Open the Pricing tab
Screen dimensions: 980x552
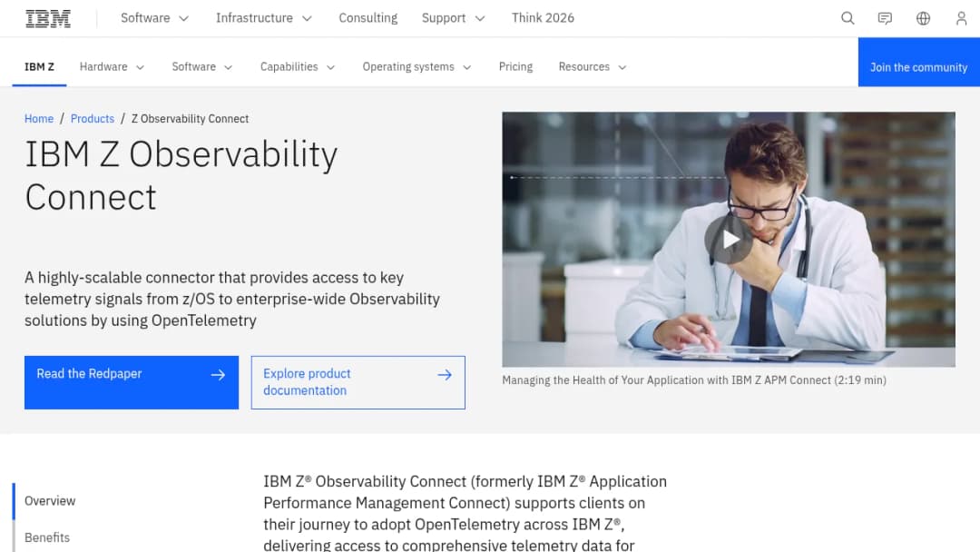(515, 67)
